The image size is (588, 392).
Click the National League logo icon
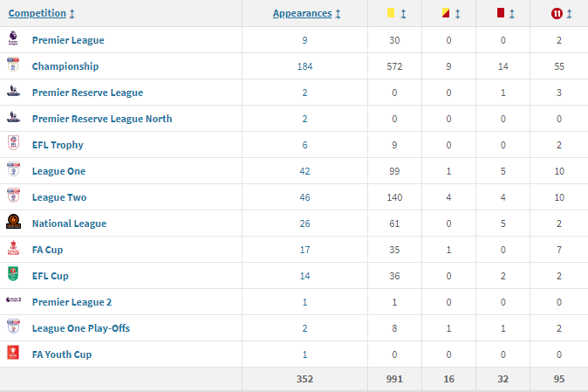tap(13, 223)
